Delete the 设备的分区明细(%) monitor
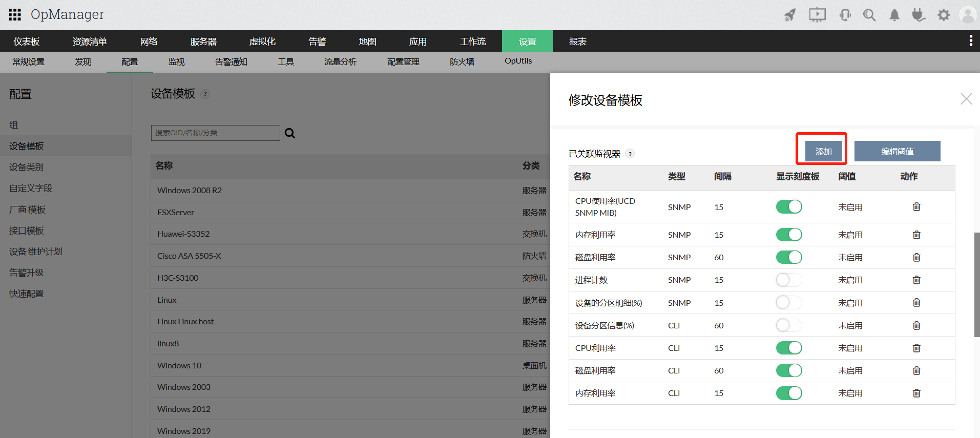The width and height of the screenshot is (980, 438). click(916, 303)
